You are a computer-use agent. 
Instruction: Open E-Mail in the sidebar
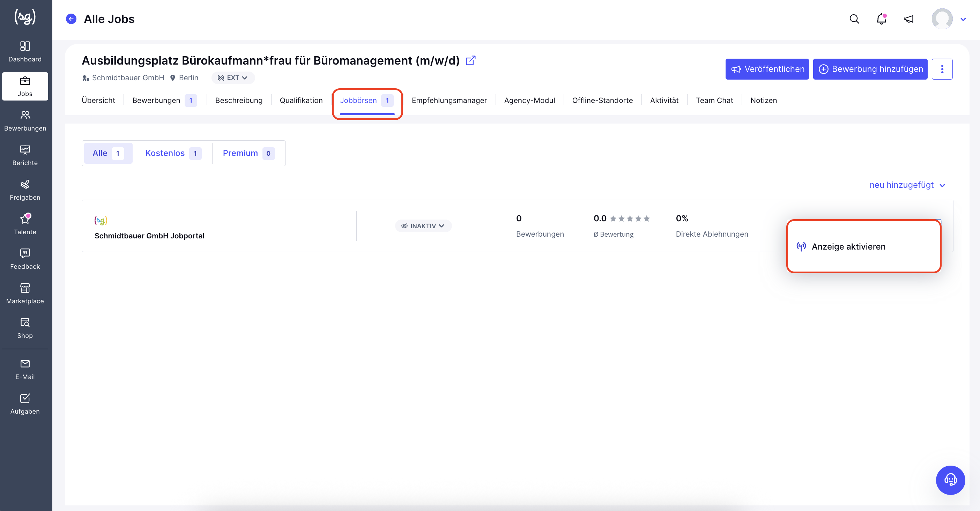pos(25,369)
